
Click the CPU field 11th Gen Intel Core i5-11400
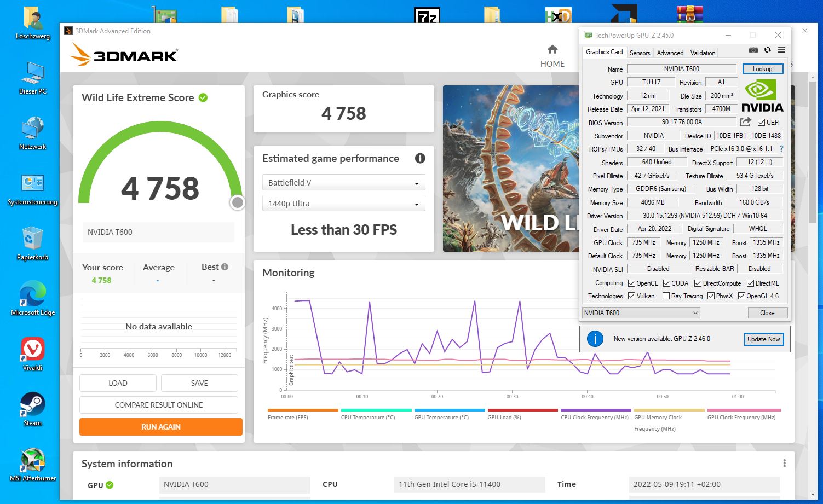pos(469,484)
